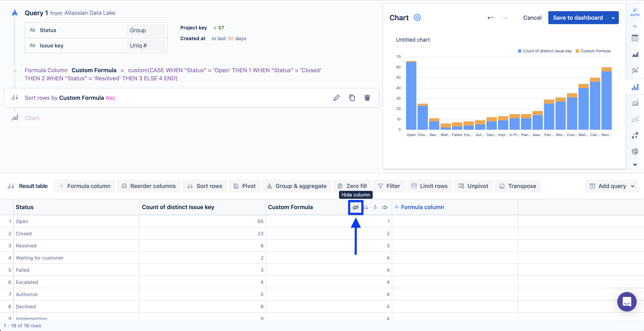Select the table chart type icon
Image resolution: width=644 pixels, height=331 pixels.
pos(635,38)
